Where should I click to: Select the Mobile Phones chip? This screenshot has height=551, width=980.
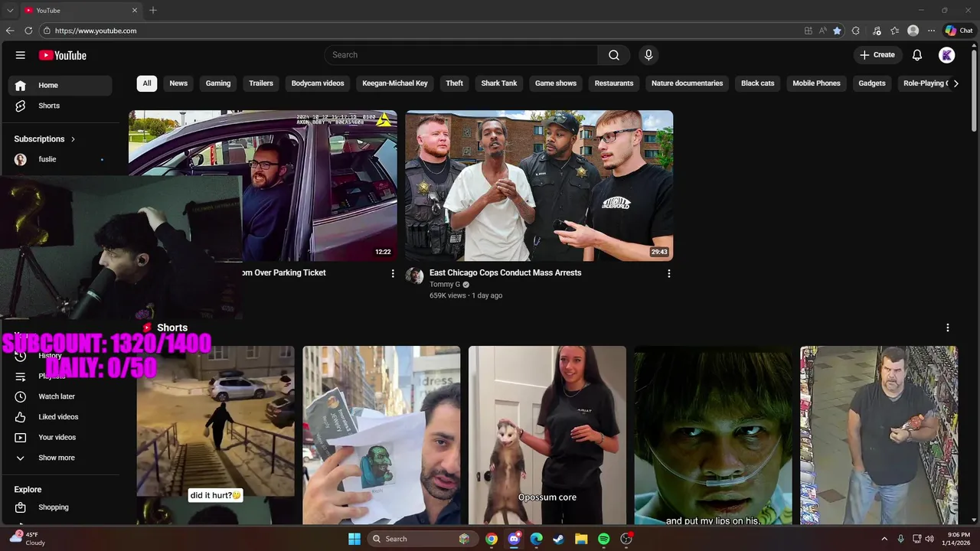816,83
